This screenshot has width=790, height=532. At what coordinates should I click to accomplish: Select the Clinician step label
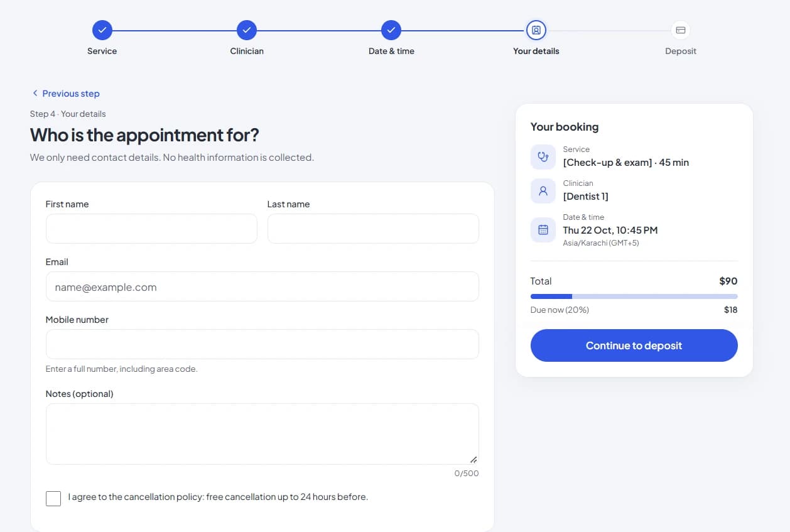click(x=247, y=51)
